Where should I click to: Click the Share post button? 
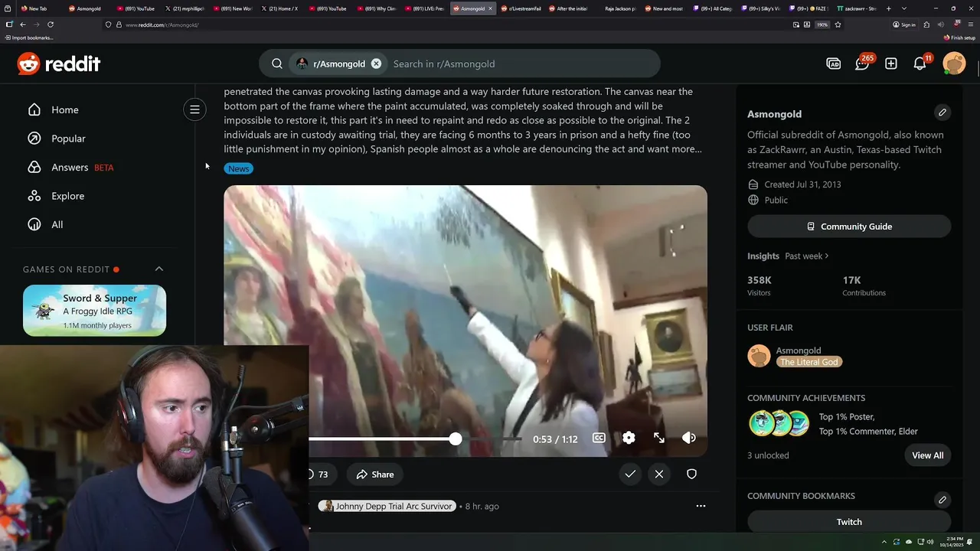(x=375, y=474)
